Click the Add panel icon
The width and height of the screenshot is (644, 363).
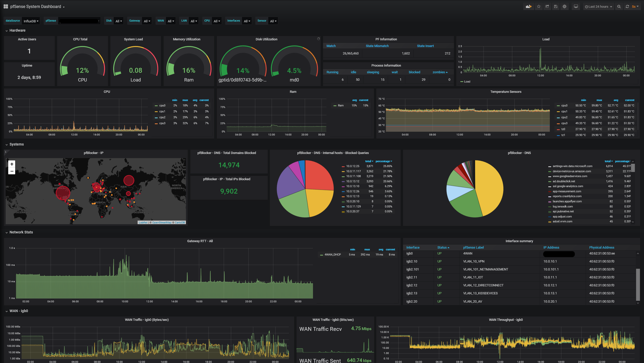[529, 7]
